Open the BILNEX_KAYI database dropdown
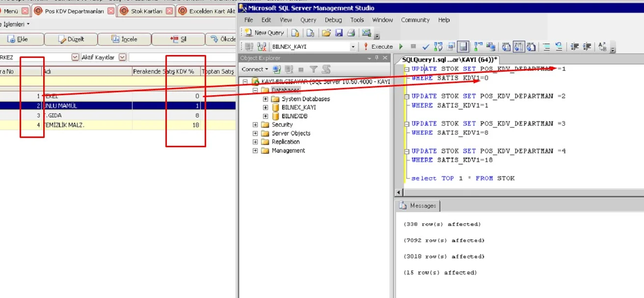Screen dimensions: 644x298 tap(353, 47)
